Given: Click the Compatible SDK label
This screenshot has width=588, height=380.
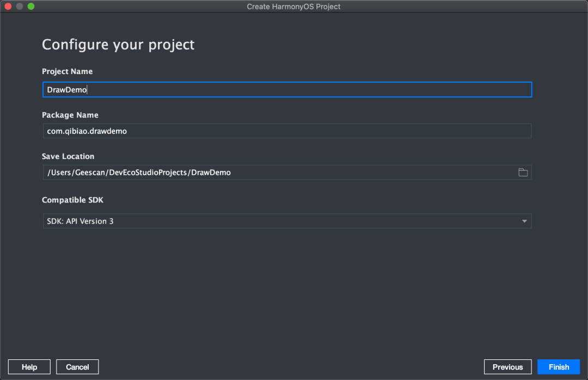Looking at the screenshot, I should coord(72,200).
